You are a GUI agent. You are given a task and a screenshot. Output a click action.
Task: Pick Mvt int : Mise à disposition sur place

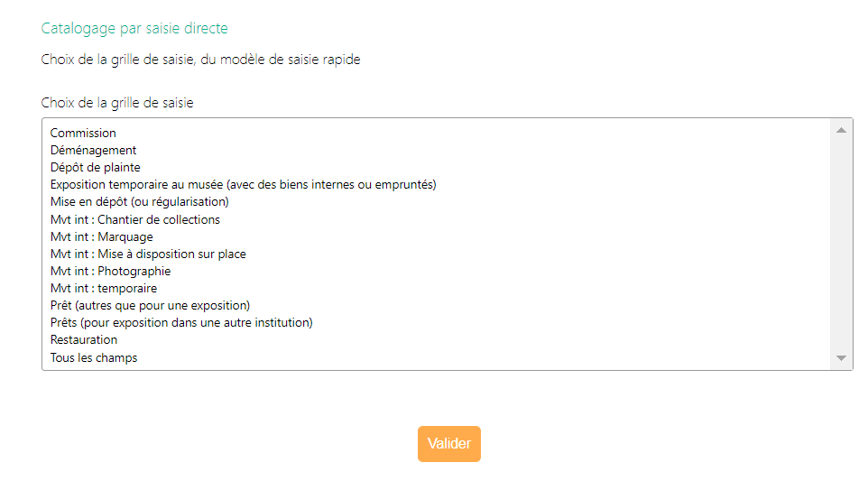click(148, 254)
